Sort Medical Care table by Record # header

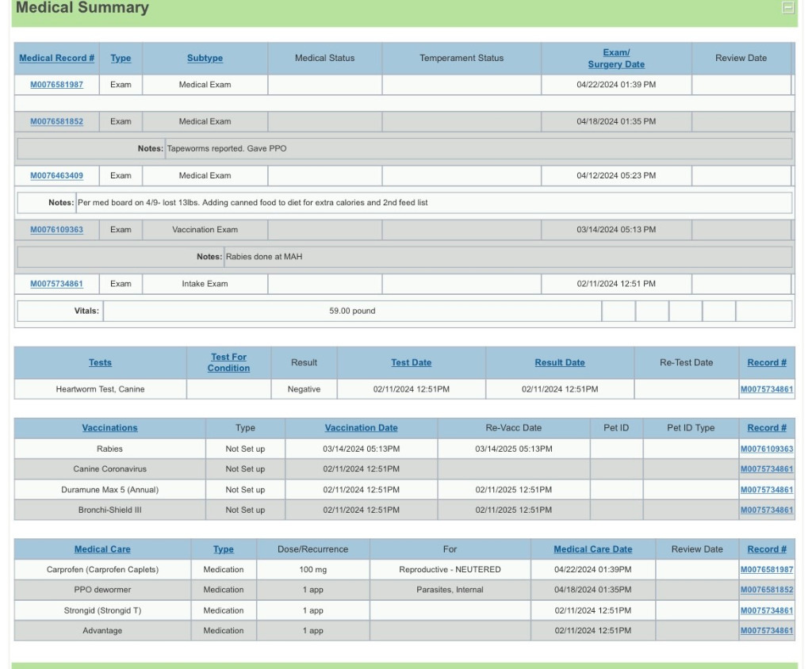click(767, 549)
